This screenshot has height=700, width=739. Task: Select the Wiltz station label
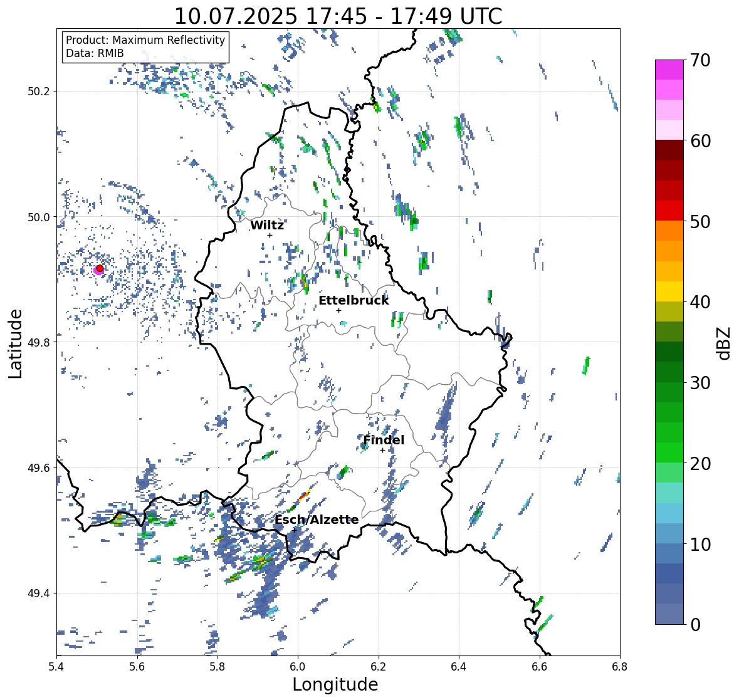click(267, 225)
